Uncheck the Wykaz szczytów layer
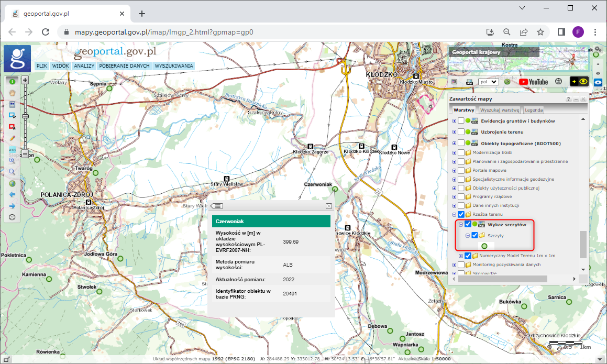Viewport: 607px width, 364px height. pyautogui.click(x=468, y=224)
